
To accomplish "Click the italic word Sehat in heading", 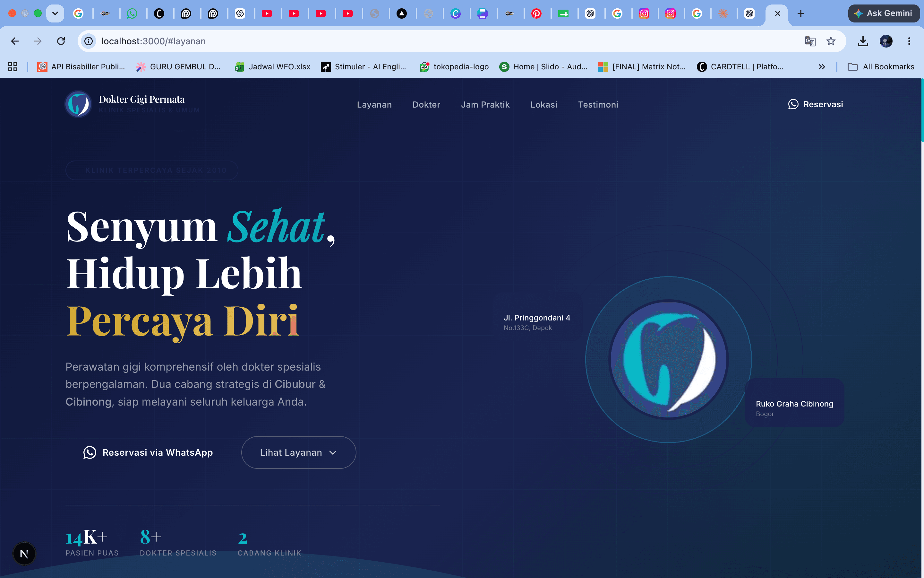I will (x=276, y=227).
